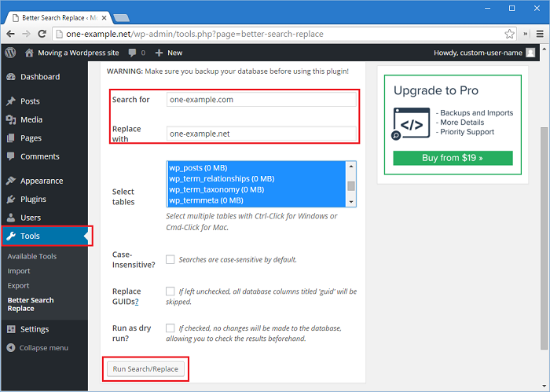Open Users menu item

point(45,218)
